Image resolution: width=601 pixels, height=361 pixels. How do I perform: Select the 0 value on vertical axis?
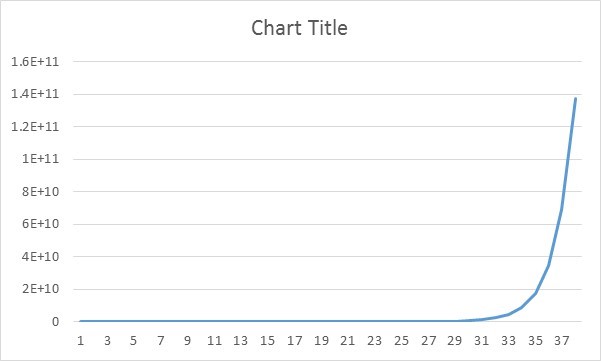click(56, 322)
